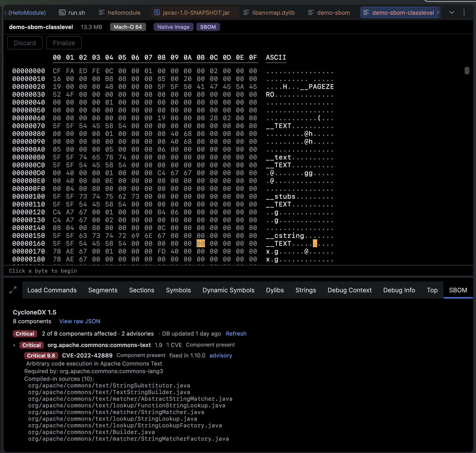Click the file icon on demo-sbom-classlevel tab

coord(366,12)
